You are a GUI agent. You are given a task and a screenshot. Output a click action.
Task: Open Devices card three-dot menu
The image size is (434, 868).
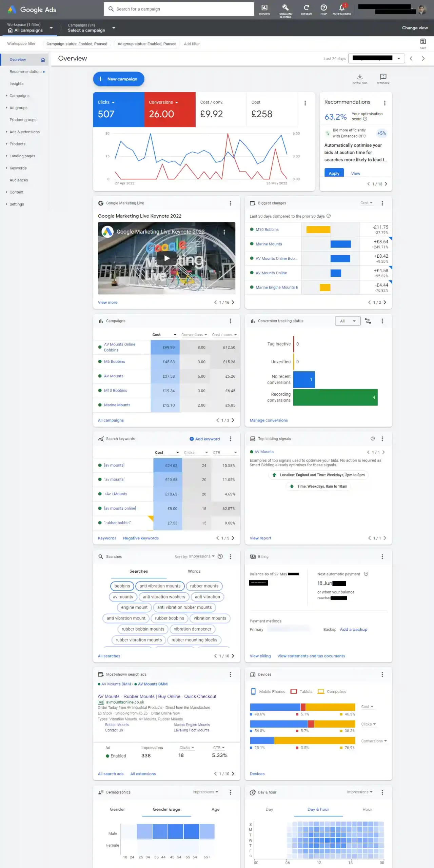point(382,674)
